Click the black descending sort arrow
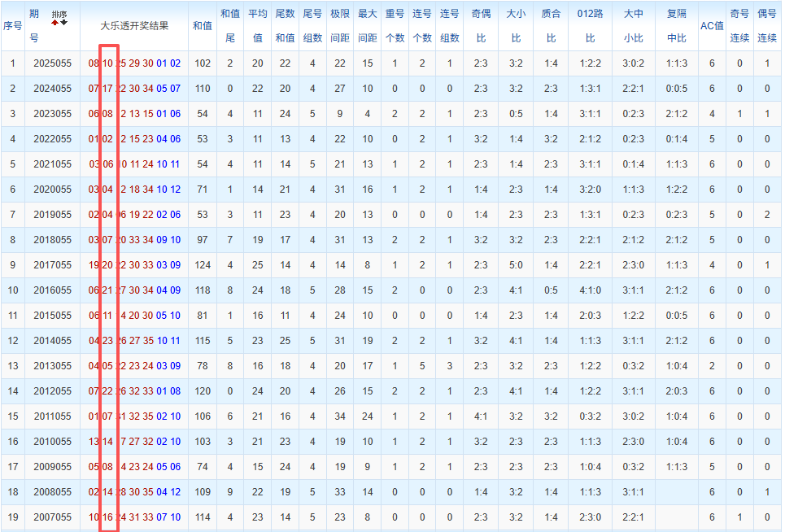The width and height of the screenshot is (785, 532). (x=63, y=22)
